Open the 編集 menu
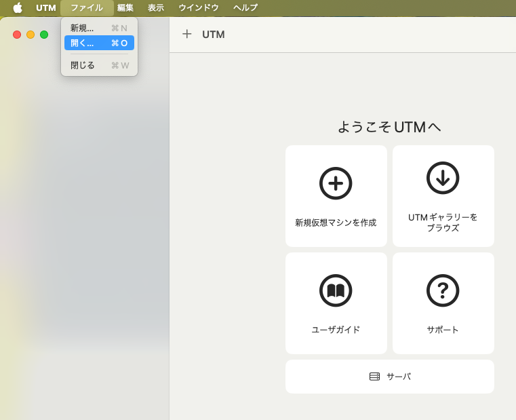Viewport: 516px width, 420px height. [125, 7]
